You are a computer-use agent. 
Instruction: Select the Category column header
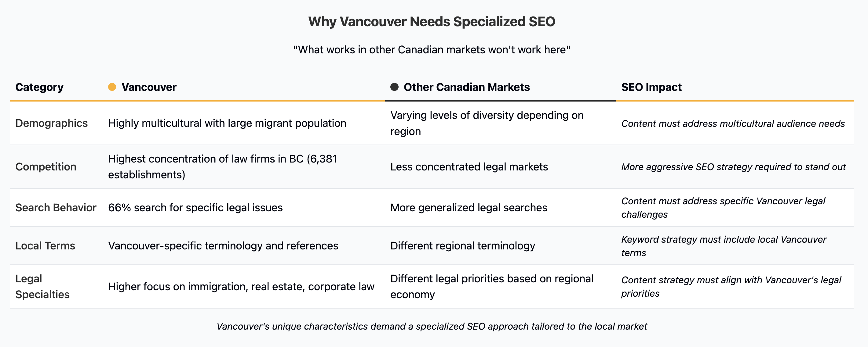coord(39,87)
